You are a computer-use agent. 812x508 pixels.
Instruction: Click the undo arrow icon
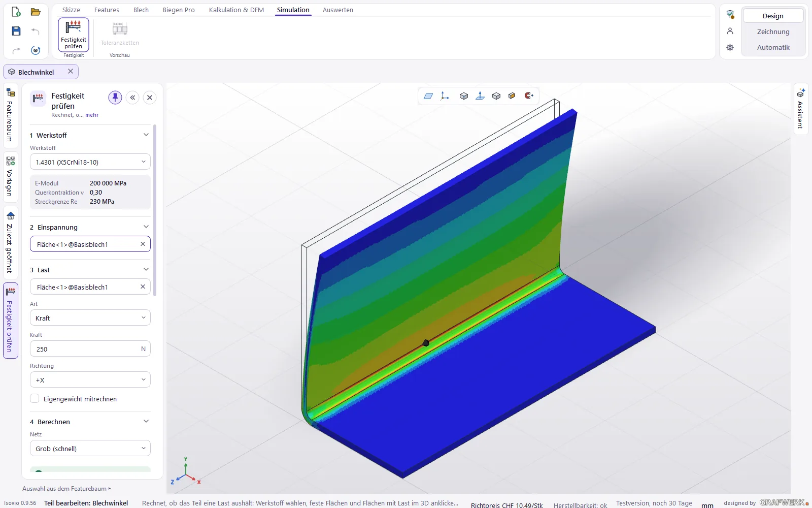[x=36, y=31]
